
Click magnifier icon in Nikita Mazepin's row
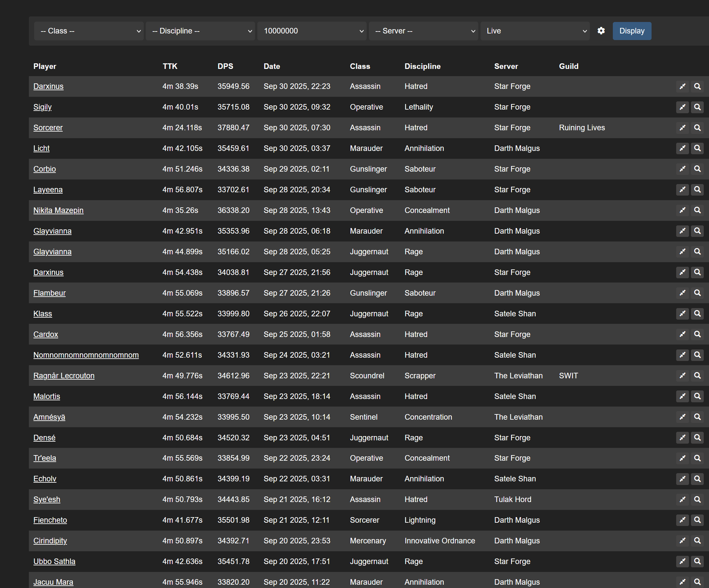(697, 210)
